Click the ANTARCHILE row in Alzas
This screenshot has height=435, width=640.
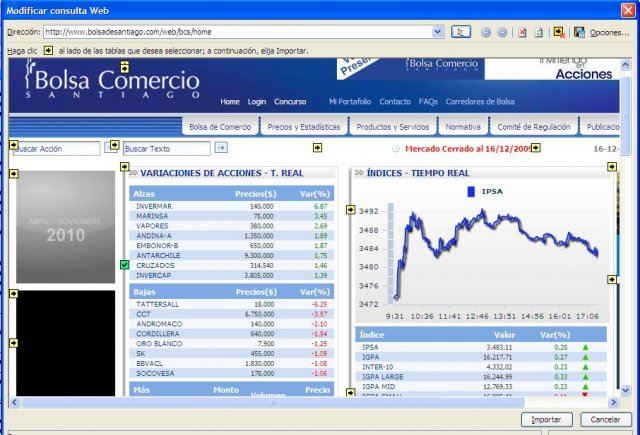(231, 255)
